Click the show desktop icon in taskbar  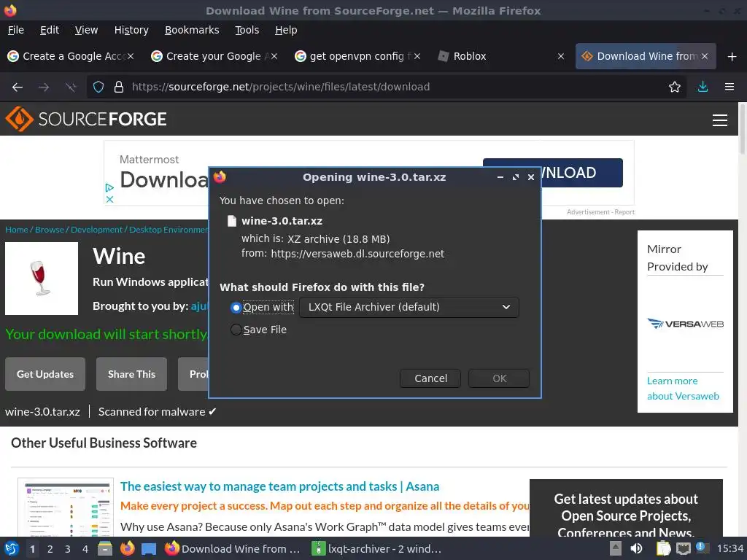[149, 548]
